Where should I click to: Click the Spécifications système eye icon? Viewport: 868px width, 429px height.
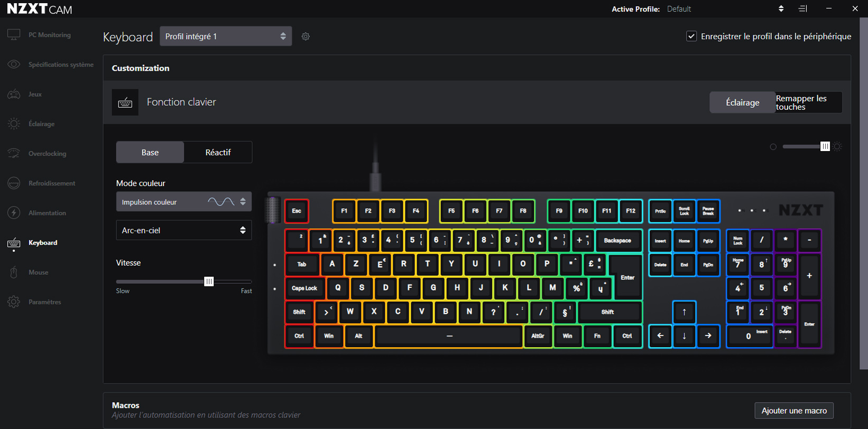[14, 64]
